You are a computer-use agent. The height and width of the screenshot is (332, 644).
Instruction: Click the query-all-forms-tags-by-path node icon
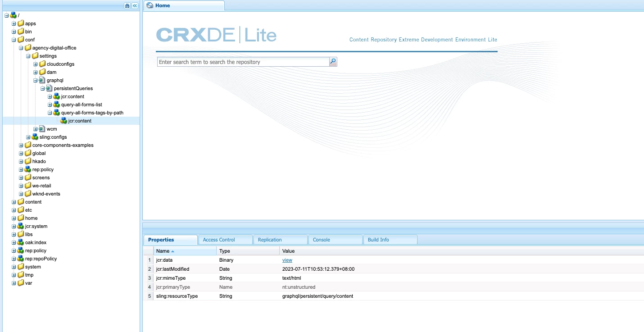[x=57, y=113]
